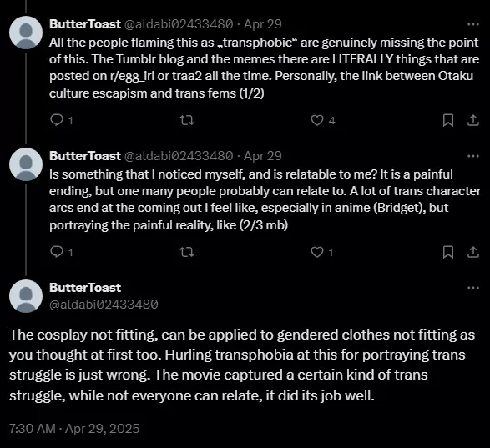Screen dimensions: 490x448
Task: Open the ButterToast display name on main tweet
Action: coord(85,288)
